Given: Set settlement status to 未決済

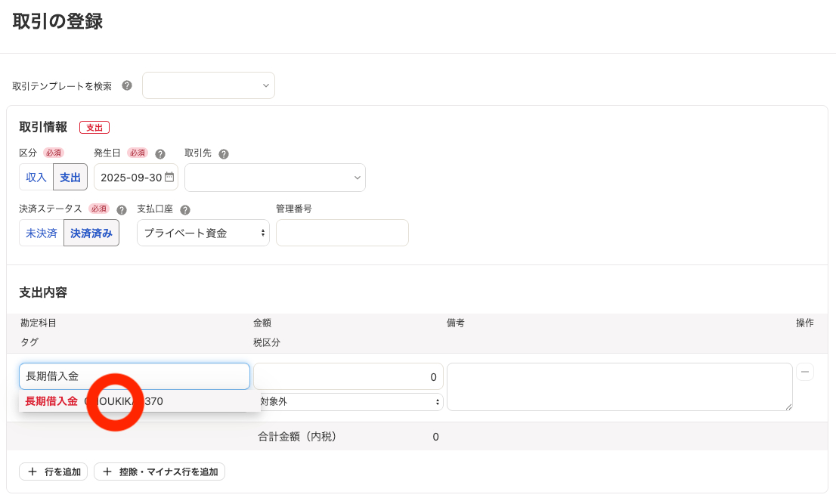Looking at the screenshot, I should (42, 233).
